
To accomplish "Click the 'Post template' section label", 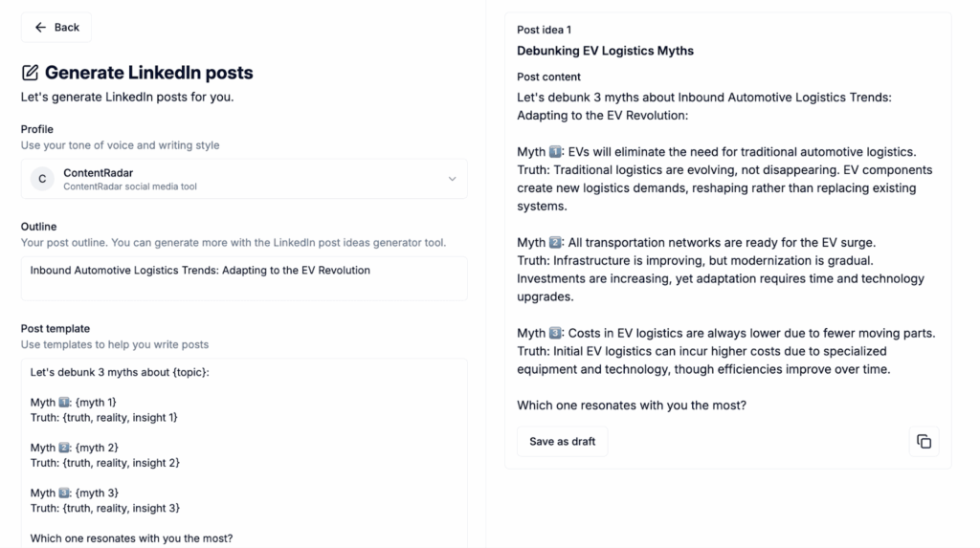I will coord(56,328).
